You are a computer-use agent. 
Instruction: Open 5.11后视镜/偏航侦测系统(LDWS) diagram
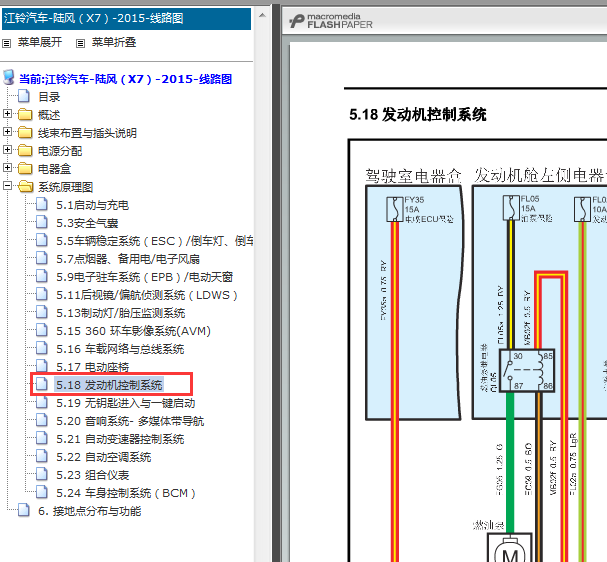[x=147, y=295]
